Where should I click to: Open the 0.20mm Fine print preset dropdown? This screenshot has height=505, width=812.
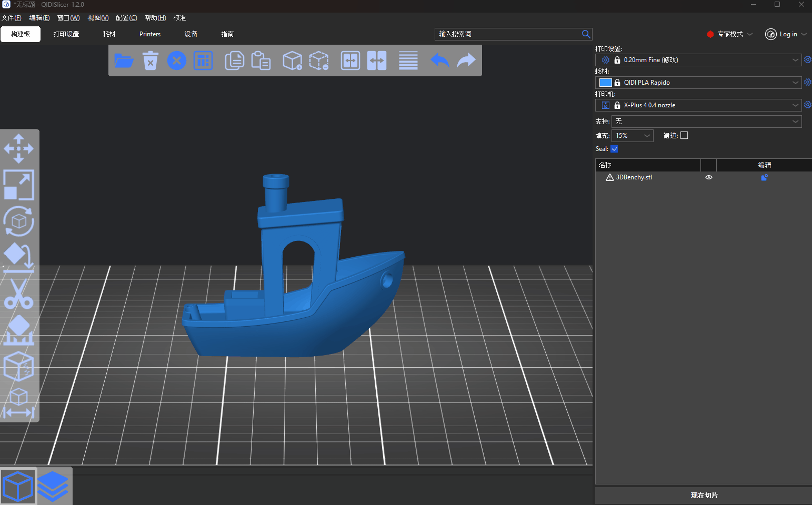pyautogui.click(x=698, y=60)
